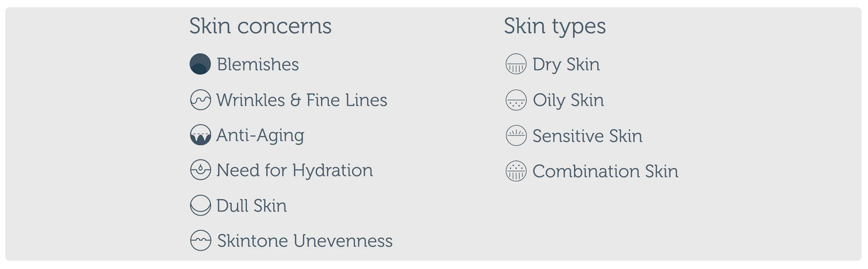Image resolution: width=868 pixels, height=269 pixels.
Task: Open the Skintone Unevenness link
Action: tap(305, 240)
